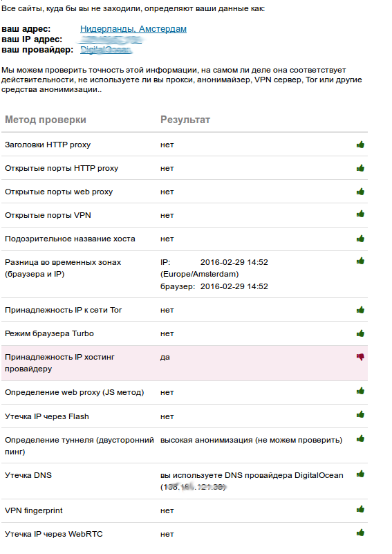Click thumbs-up icon for Определение web proxy JS
The height and width of the screenshot is (554, 392).
pyautogui.click(x=360, y=391)
